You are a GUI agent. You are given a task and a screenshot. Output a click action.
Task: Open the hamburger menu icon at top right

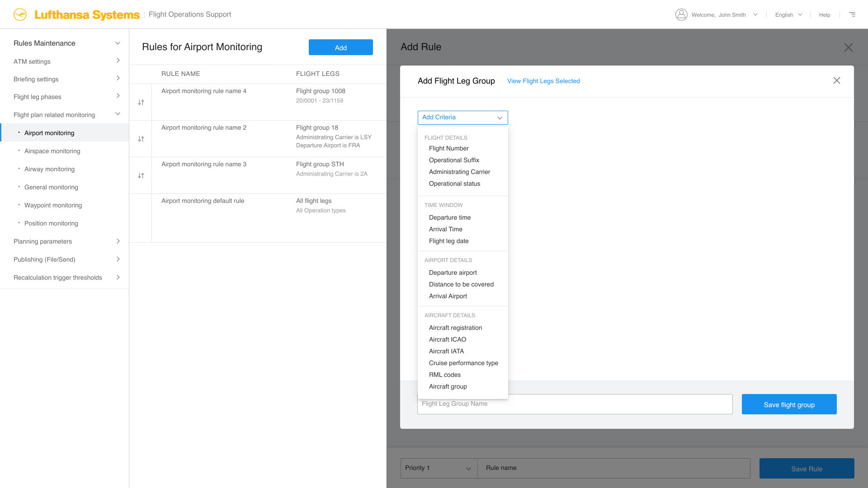click(x=852, y=14)
